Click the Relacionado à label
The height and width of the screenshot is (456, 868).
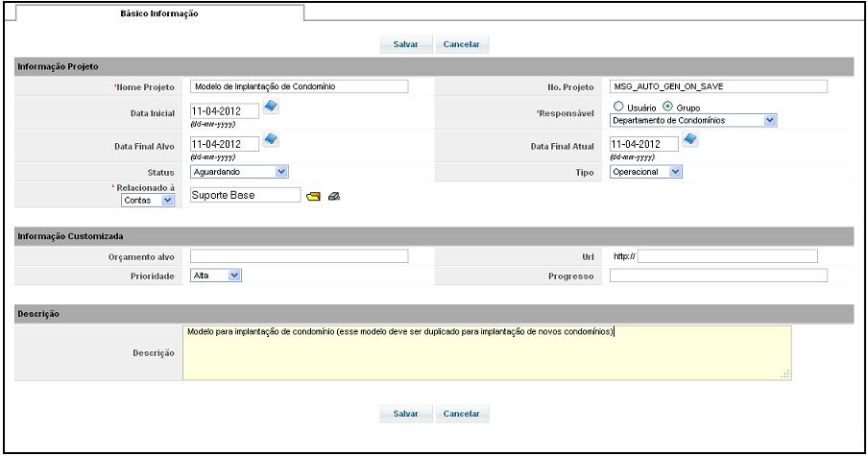tap(144, 187)
